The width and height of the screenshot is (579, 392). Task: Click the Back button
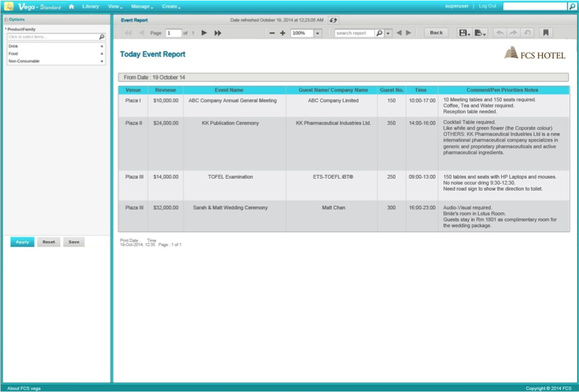coord(436,33)
